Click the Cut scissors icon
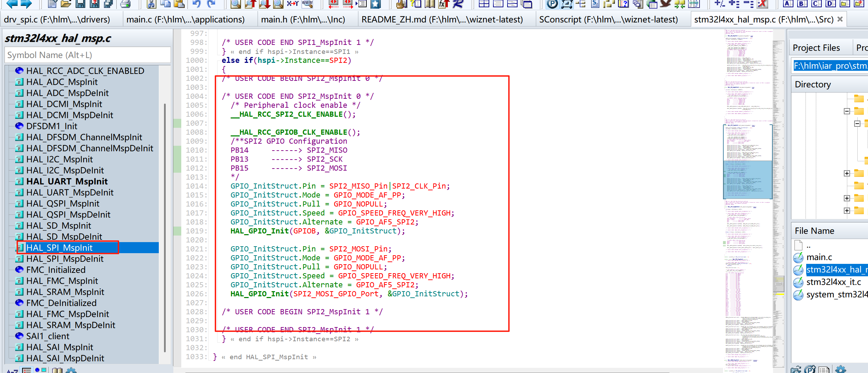Image resolution: width=868 pixels, height=373 pixels. (151, 4)
